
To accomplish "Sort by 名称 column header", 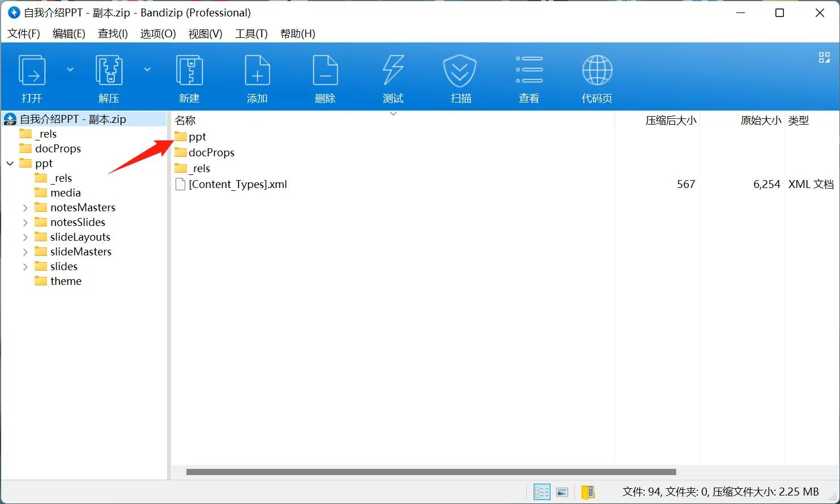I will [x=185, y=121].
